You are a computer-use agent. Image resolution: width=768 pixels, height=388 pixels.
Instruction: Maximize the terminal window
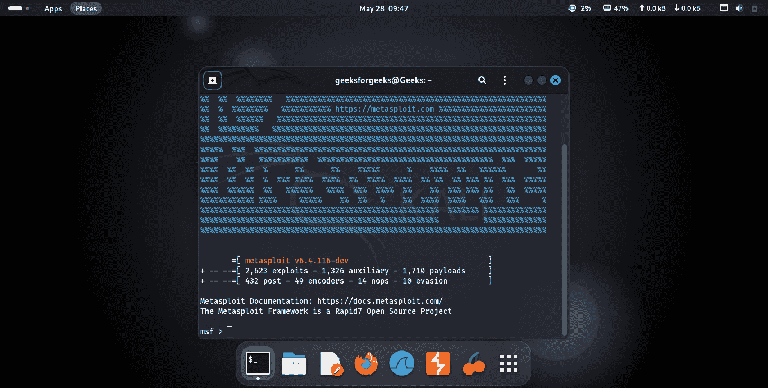(542, 80)
